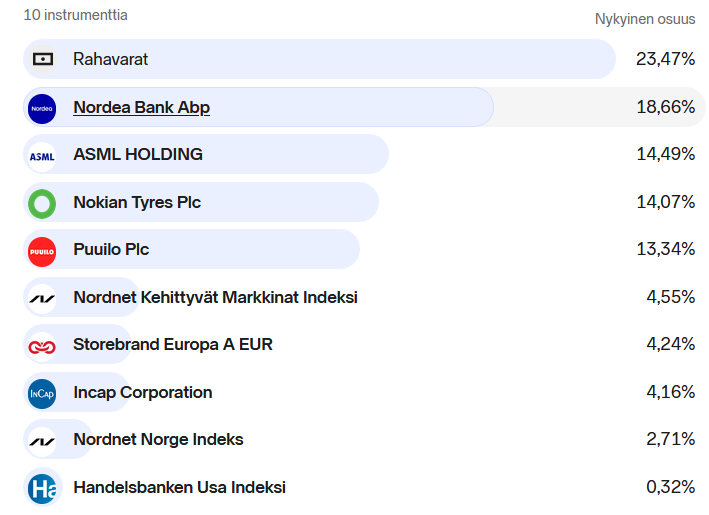Open Handelsbanken Usa Indeksi fund name
This screenshot has width=709, height=515.
click(179, 487)
